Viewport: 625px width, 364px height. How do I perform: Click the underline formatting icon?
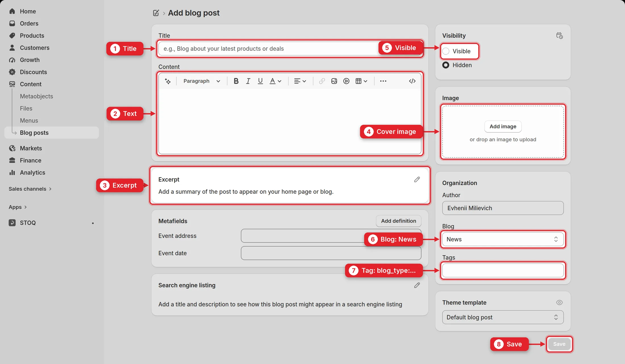[x=260, y=81]
